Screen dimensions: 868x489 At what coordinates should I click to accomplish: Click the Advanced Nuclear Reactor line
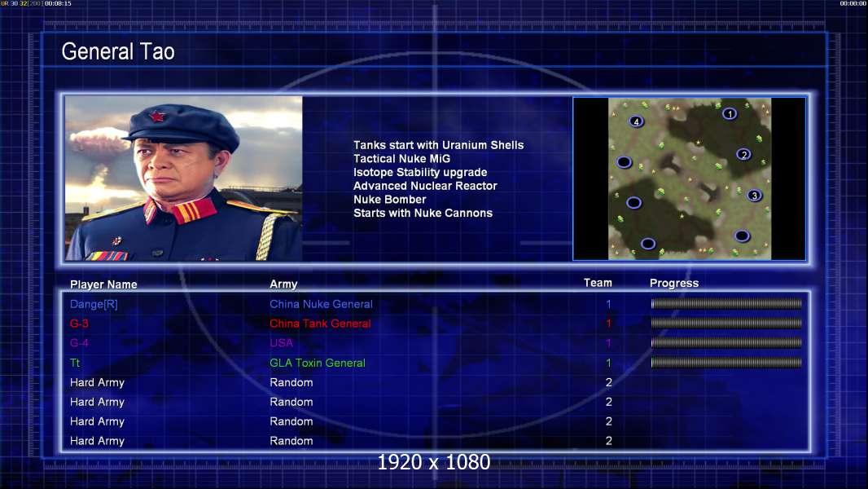pyautogui.click(x=425, y=186)
